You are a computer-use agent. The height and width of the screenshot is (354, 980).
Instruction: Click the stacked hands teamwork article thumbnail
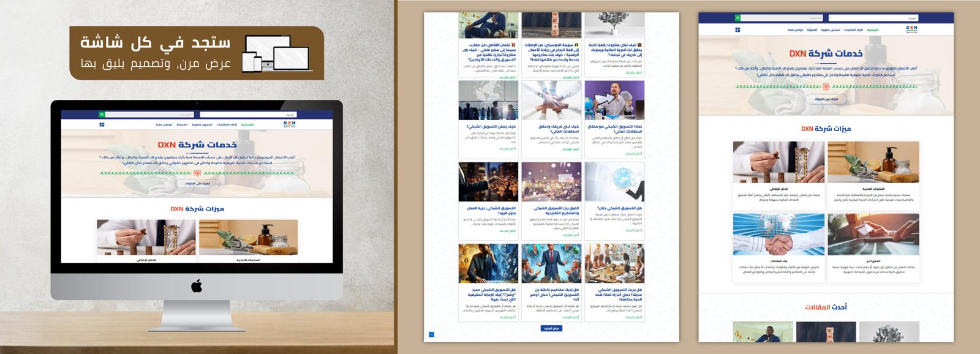click(551, 100)
